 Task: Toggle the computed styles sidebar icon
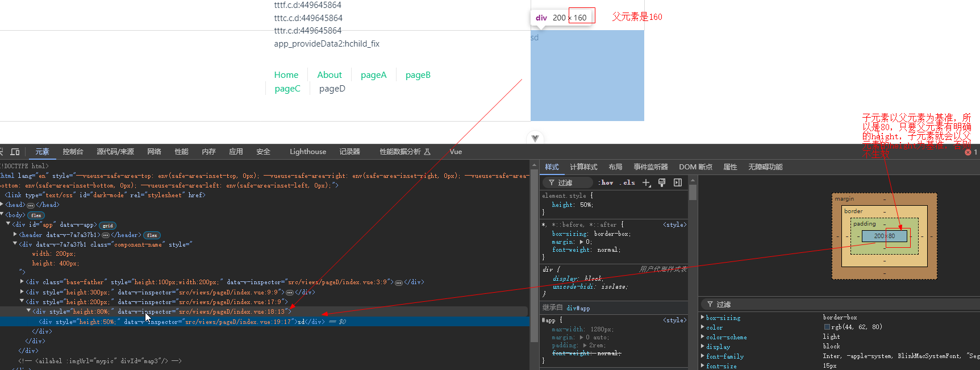678,182
